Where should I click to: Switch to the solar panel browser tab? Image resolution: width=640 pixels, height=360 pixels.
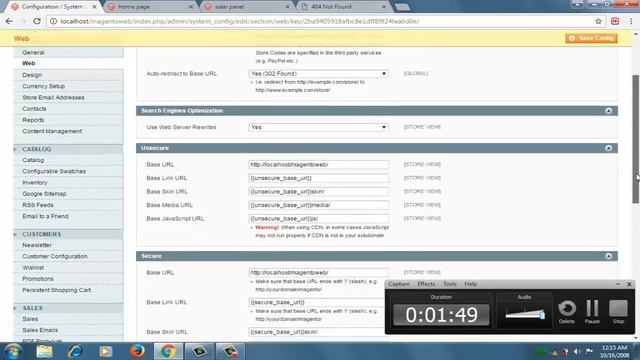(x=246, y=7)
